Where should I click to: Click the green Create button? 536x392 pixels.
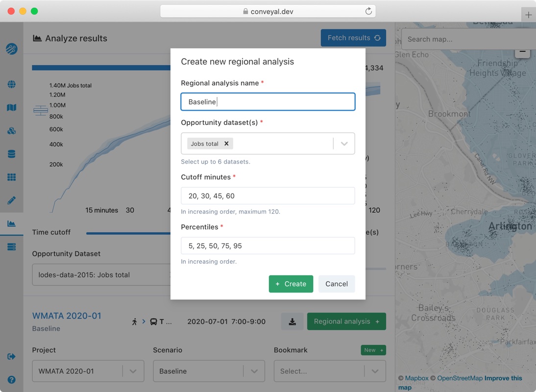291,284
